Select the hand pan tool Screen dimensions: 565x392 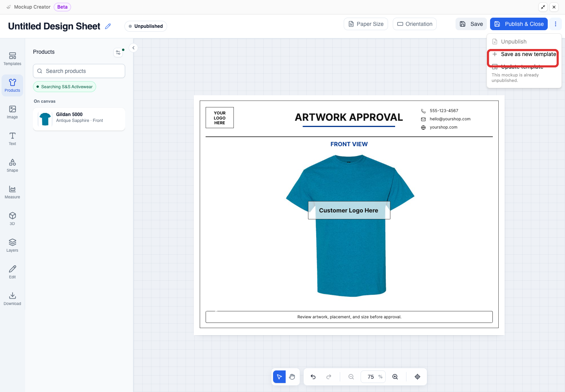pyautogui.click(x=292, y=377)
